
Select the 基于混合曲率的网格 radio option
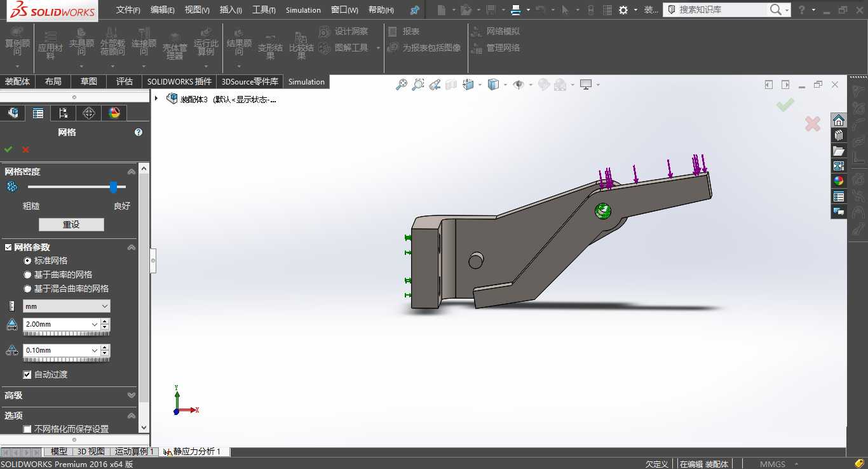tap(27, 289)
